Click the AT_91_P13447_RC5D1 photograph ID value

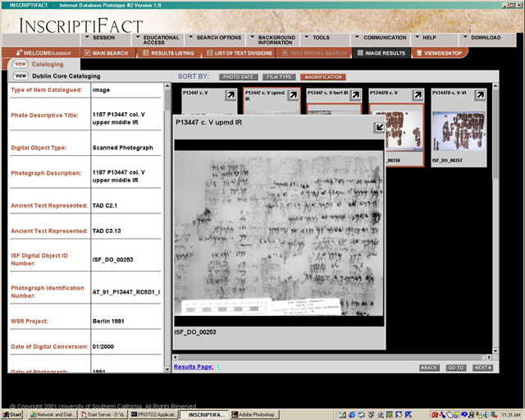click(126, 292)
